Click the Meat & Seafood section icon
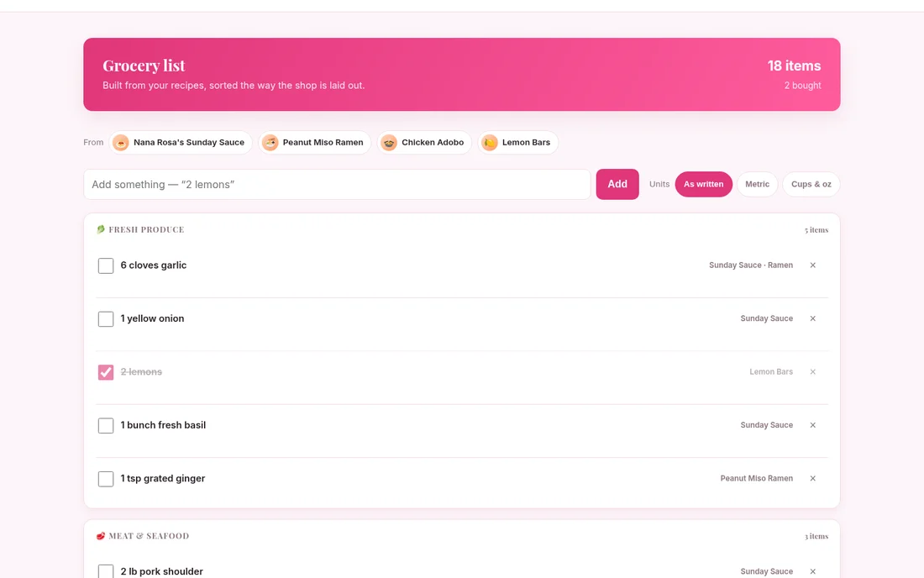Screen dimensions: 924x578 [101, 536]
